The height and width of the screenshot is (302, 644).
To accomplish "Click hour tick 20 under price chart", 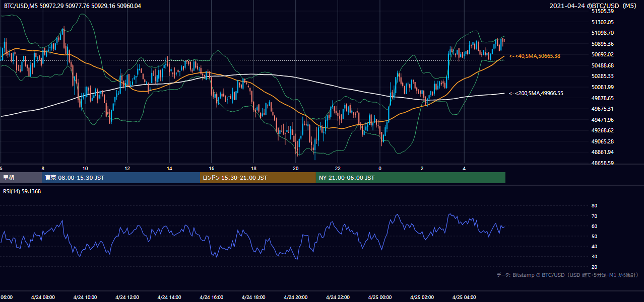I will 295,169.
